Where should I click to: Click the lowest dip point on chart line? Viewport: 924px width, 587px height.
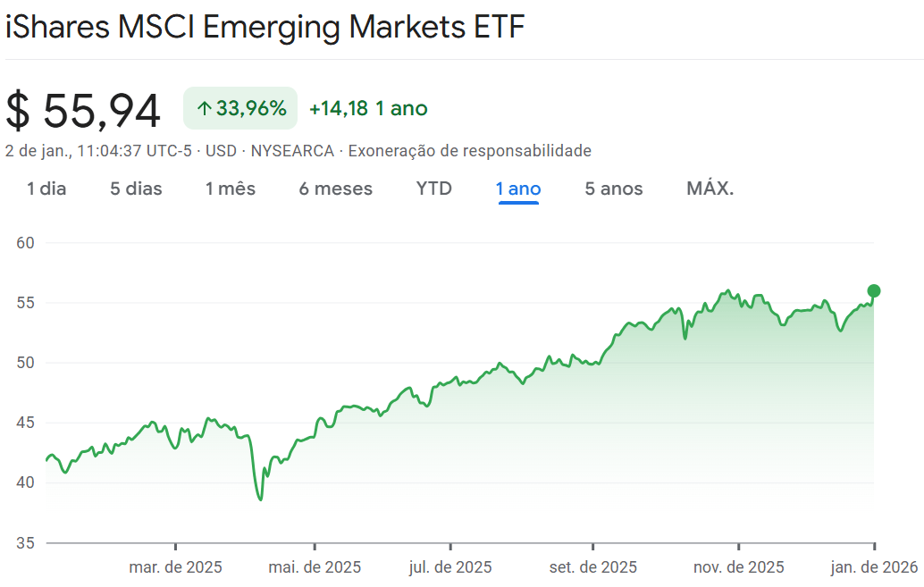260,499
